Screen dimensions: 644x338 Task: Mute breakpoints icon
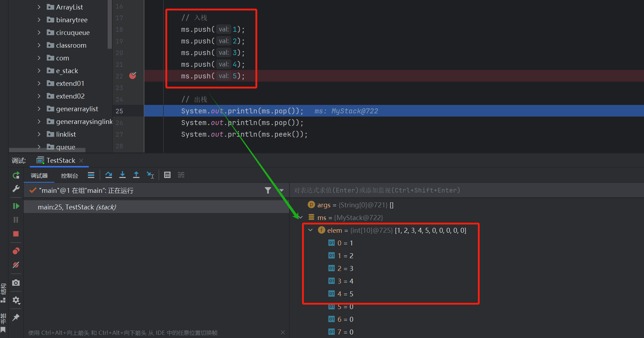16,265
